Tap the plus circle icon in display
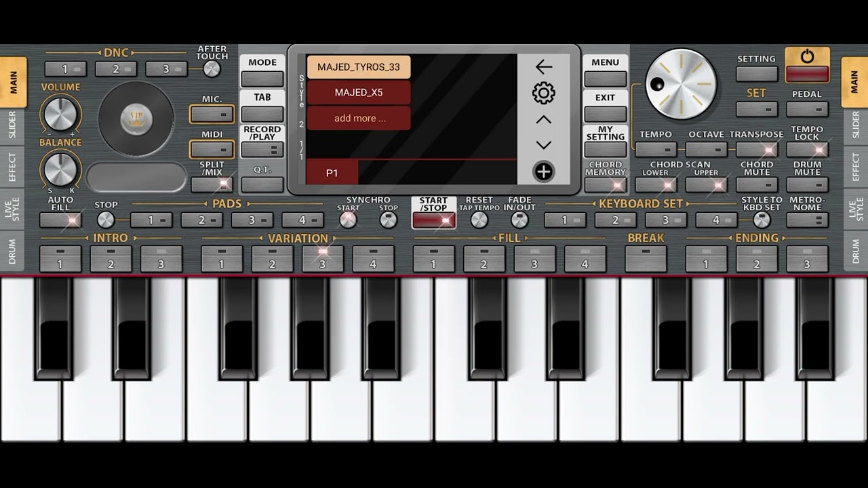This screenshot has width=868, height=488. pos(544,172)
